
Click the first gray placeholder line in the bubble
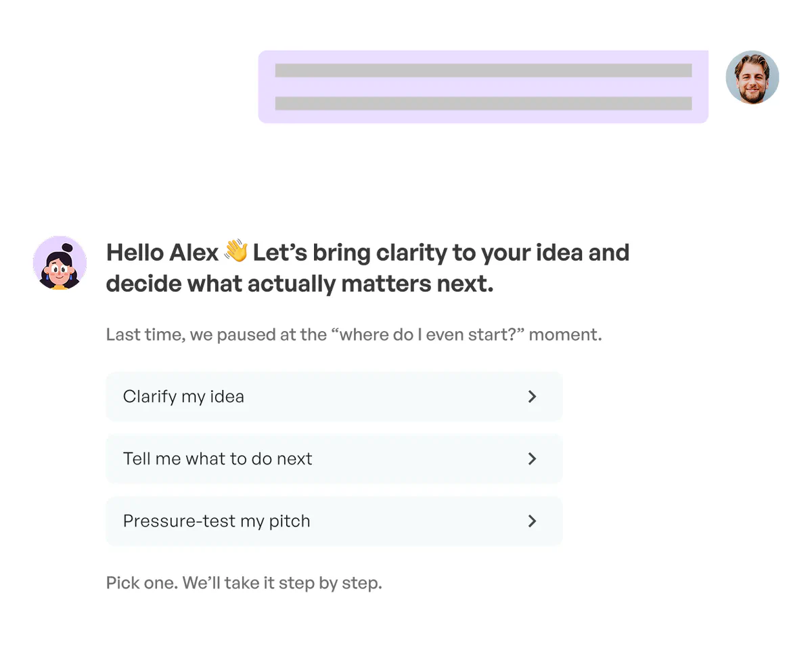483,70
